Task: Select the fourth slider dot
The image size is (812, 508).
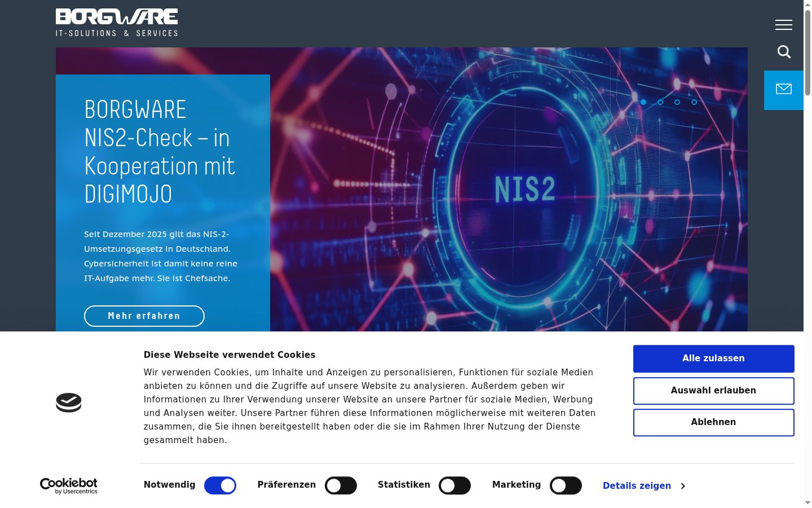Action: 694,102
